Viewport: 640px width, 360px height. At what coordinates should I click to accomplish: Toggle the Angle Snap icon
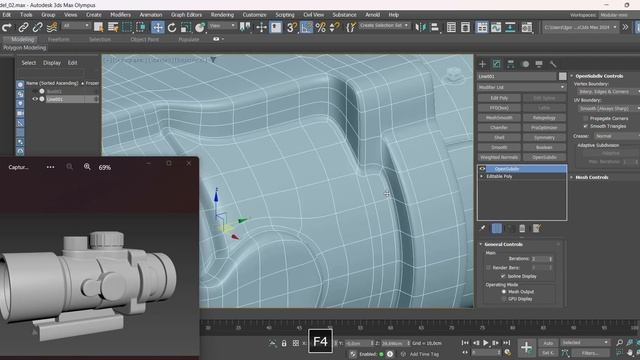point(306,27)
